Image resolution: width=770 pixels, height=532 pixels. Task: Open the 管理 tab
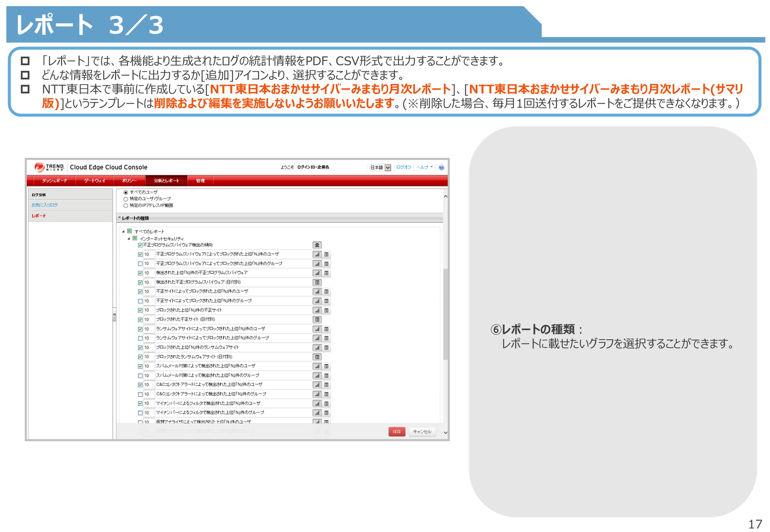point(200,181)
